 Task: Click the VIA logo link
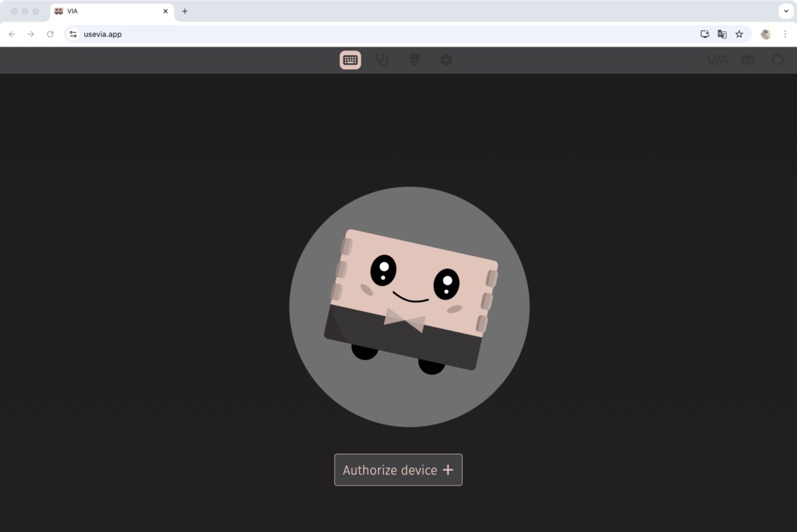[x=717, y=60]
